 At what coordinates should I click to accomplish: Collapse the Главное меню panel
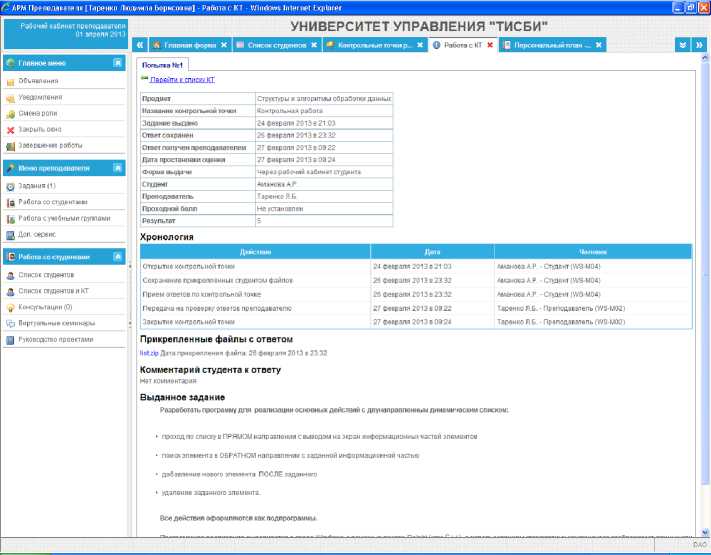117,63
